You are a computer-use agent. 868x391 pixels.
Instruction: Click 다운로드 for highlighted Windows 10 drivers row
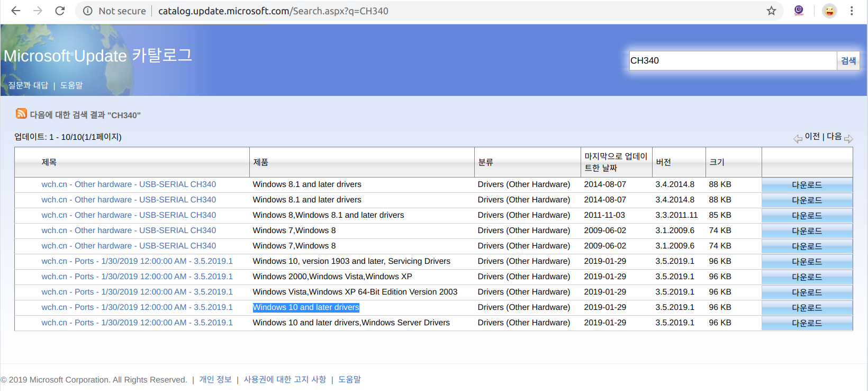tap(807, 308)
